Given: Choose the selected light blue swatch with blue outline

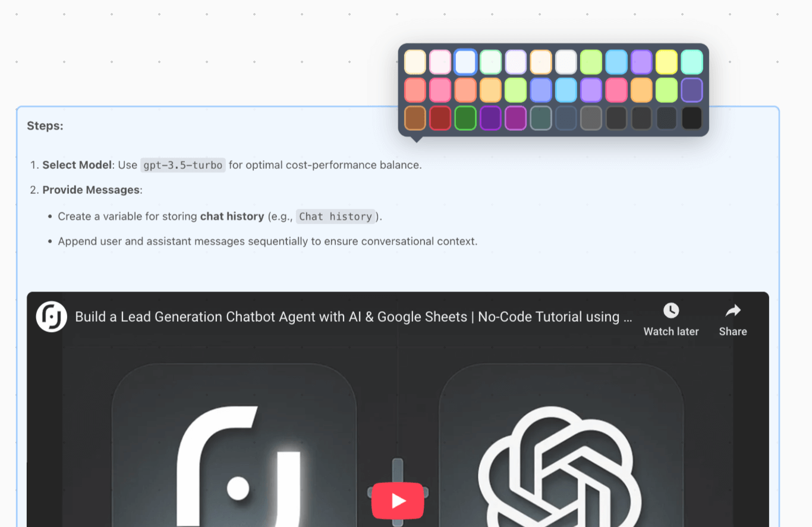Looking at the screenshot, I should pyautogui.click(x=465, y=62).
